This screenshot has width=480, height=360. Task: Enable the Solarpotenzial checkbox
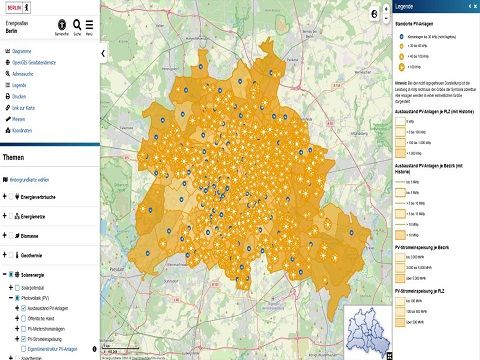coord(17,287)
